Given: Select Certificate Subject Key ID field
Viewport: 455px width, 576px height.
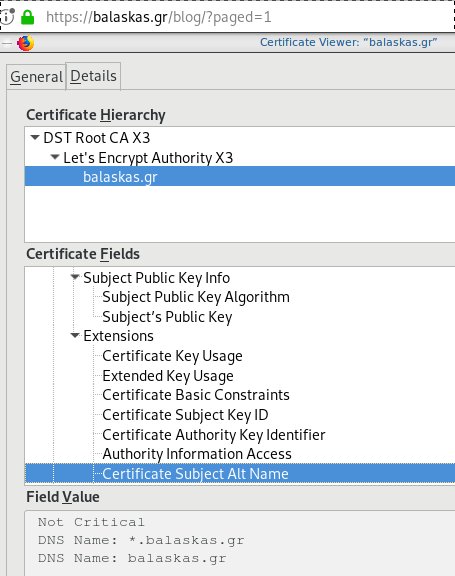Looking at the screenshot, I should [185, 415].
